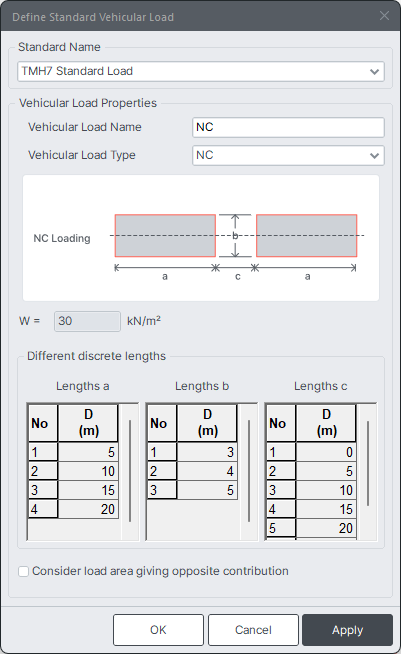The image size is (401, 654).
Task: Click the W value field showing 30
Action: 87,321
